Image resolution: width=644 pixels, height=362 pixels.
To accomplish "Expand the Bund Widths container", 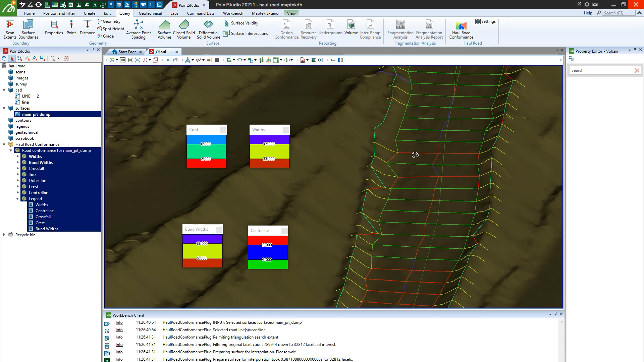I will [17, 163].
